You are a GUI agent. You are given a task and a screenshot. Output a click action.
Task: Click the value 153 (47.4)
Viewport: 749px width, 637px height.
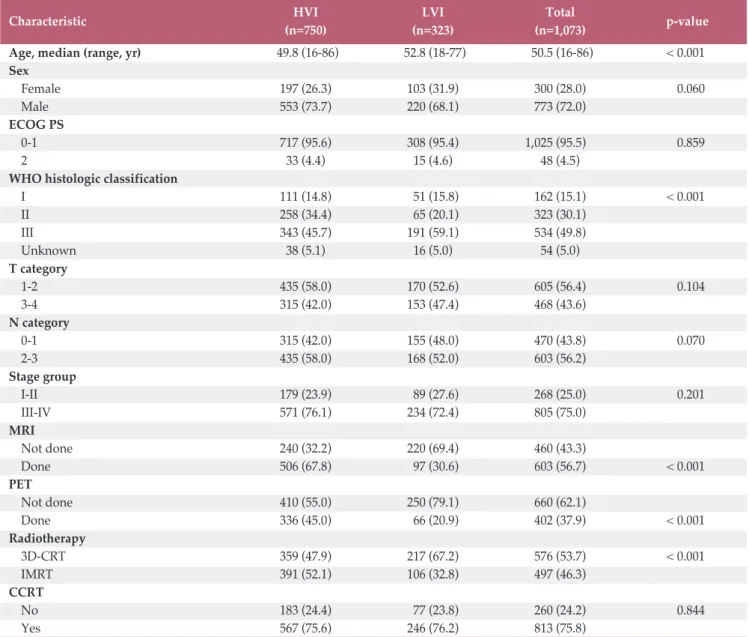(433, 305)
